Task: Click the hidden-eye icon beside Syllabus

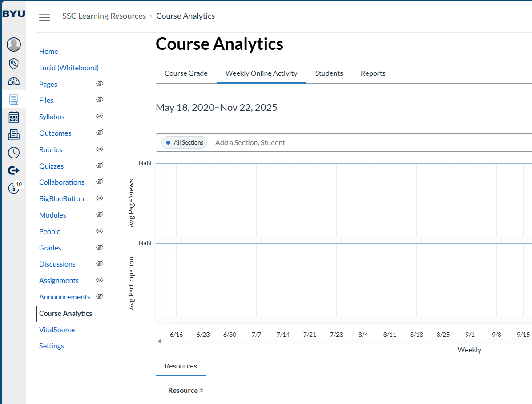Action: [x=99, y=116]
